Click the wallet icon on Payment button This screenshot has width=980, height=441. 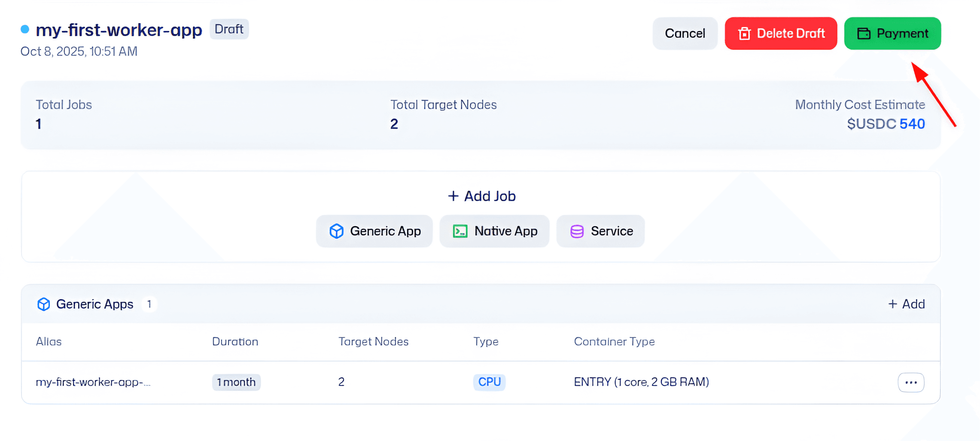[x=864, y=34]
